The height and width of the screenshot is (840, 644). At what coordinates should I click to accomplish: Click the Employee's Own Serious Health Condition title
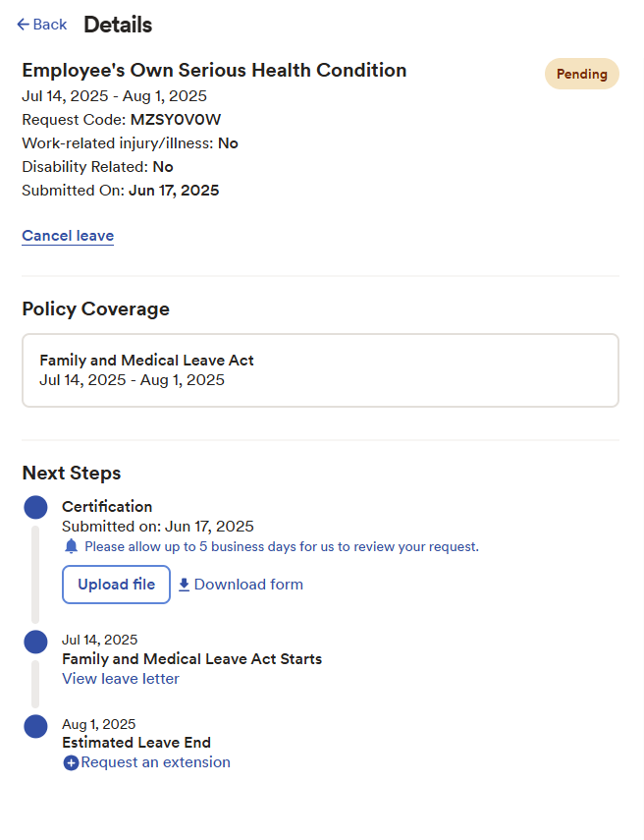(x=214, y=70)
